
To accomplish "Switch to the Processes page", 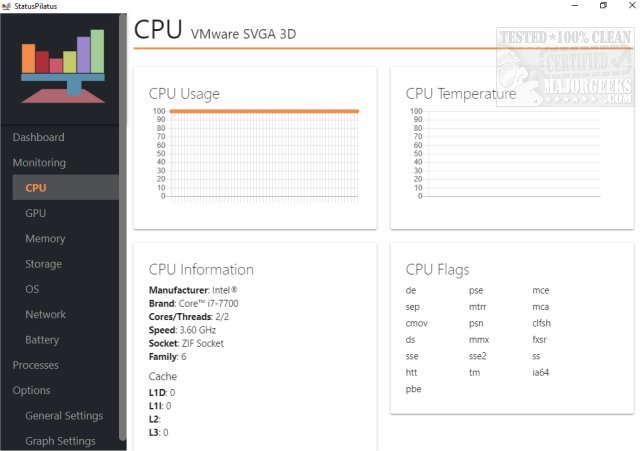I will [x=35, y=365].
